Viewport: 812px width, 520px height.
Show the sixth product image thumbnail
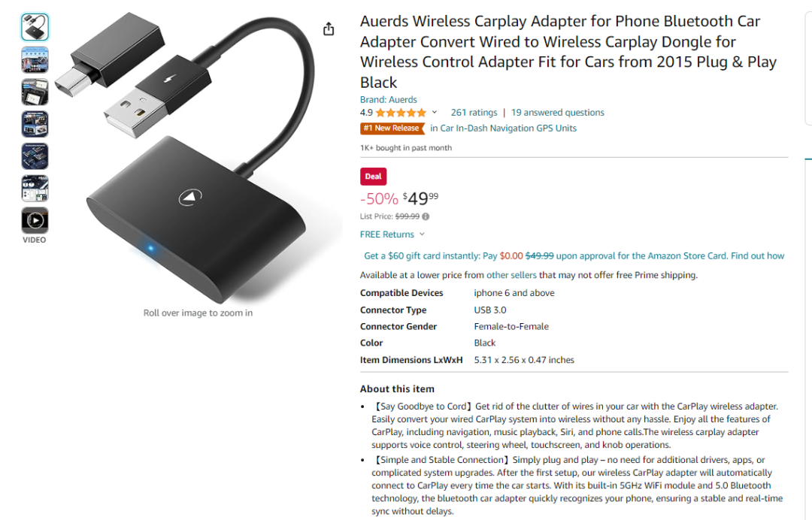(x=35, y=189)
